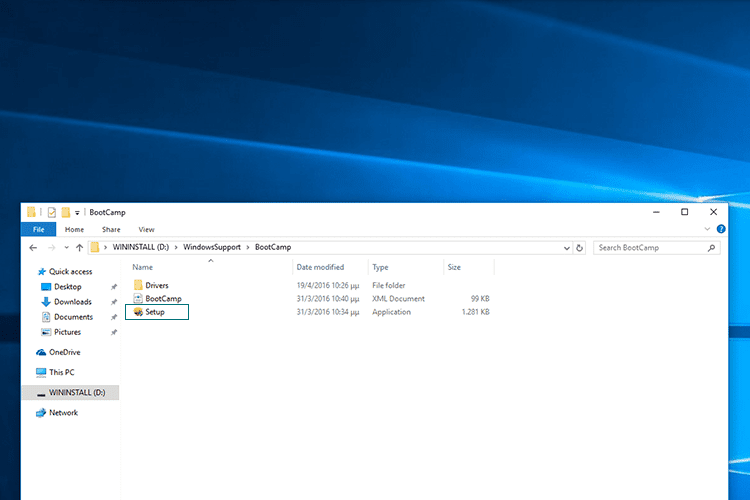
Task: Click the 1.281 KB size value
Action: pos(475,312)
